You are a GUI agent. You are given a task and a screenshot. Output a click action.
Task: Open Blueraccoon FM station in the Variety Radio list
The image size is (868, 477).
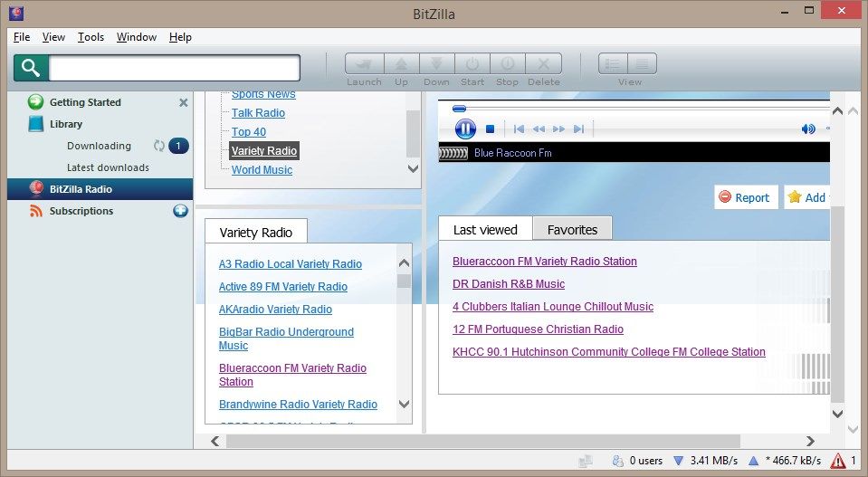coord(292,375)
